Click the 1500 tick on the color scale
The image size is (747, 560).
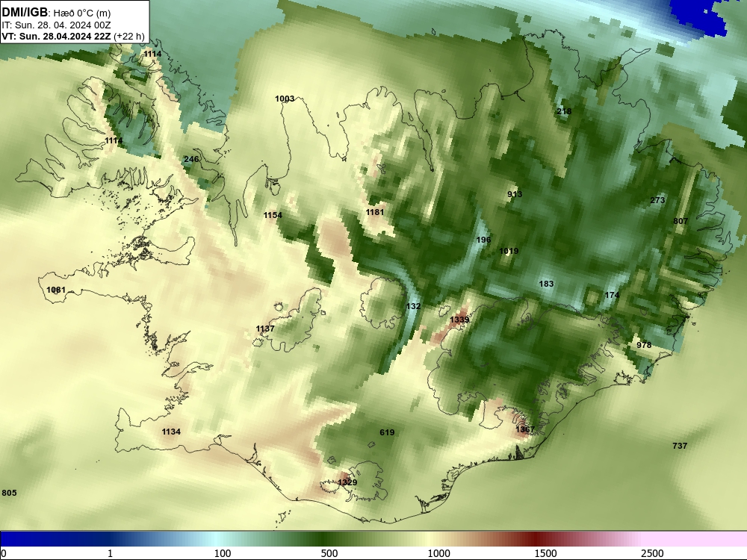coord(545,553)
